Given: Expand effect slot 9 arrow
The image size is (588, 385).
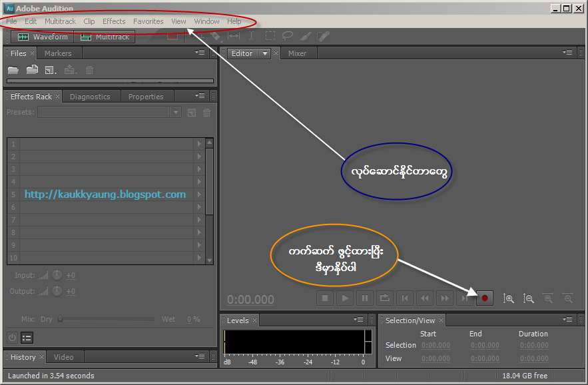Looking at the screenshot, I should tap(199, 245).
